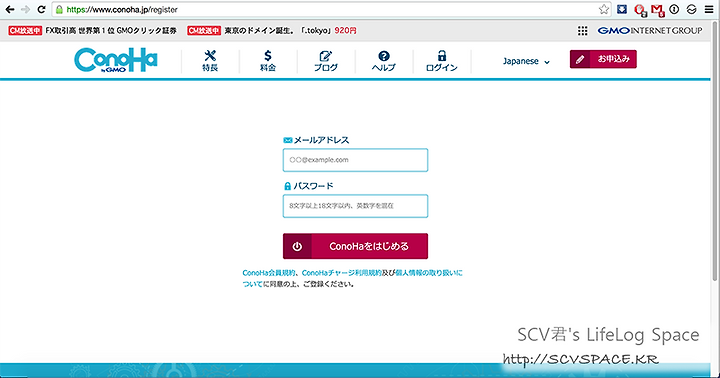Open ログイン login menu item
Image resolution: width=720 pixels, height=378 pixels.
pos(441,61)
